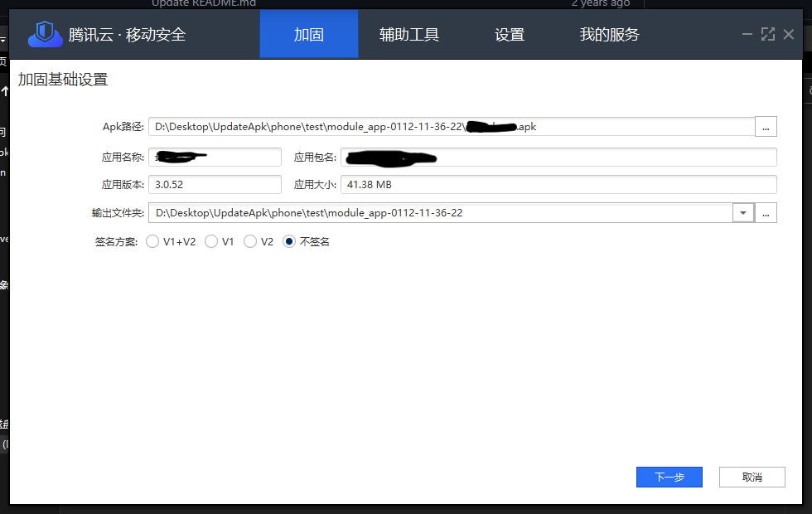
Task: Click 'Update README.md' in the background window
Action: point(204,3)
